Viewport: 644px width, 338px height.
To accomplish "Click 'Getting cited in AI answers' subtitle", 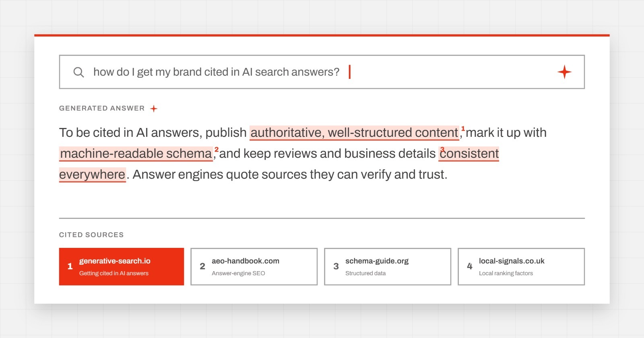I will 114,273.
